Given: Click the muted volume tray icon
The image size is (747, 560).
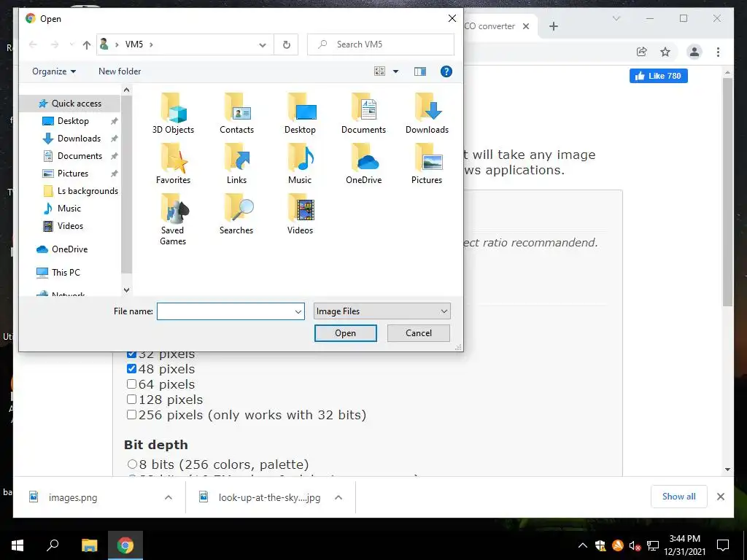Looking at the screenshot, I should [x=635, y=545].
